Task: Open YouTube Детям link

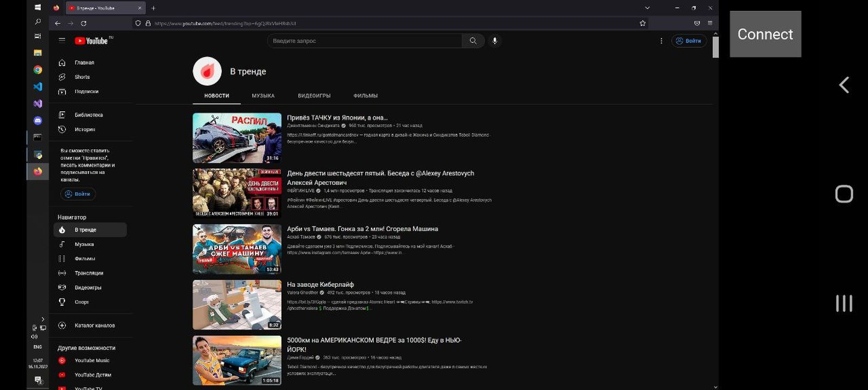Action: pyautogui.click(x=90, y=375)
